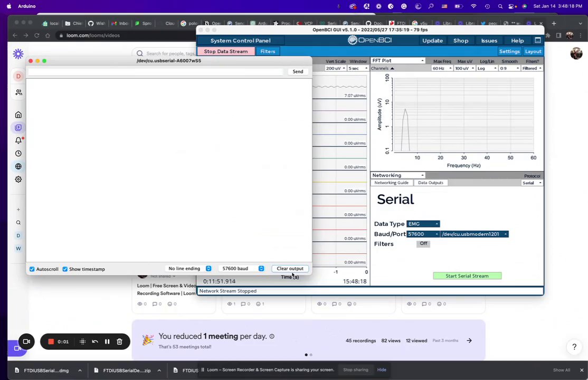This screenshot has height=380, width=588.
Task: Click Help in OpenBCI top bar
Action: [x=517, y=41]
